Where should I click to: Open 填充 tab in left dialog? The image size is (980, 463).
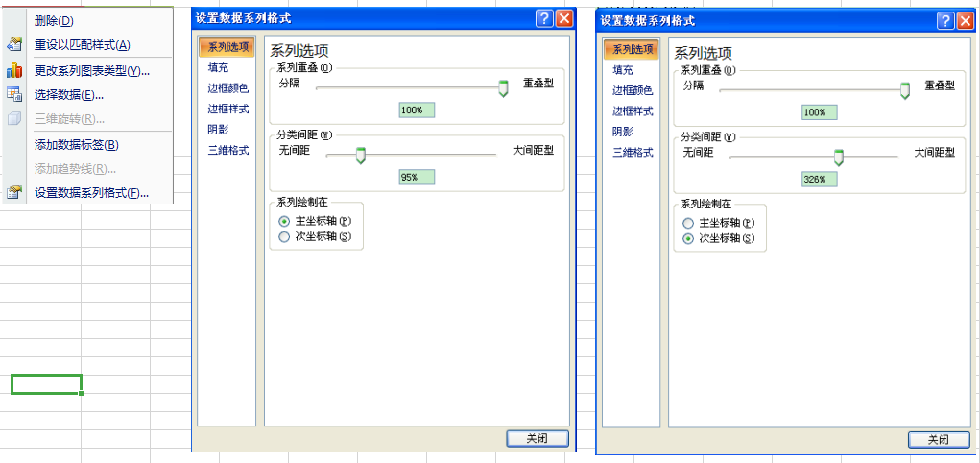pyautogui.click(x=218, y=68)
